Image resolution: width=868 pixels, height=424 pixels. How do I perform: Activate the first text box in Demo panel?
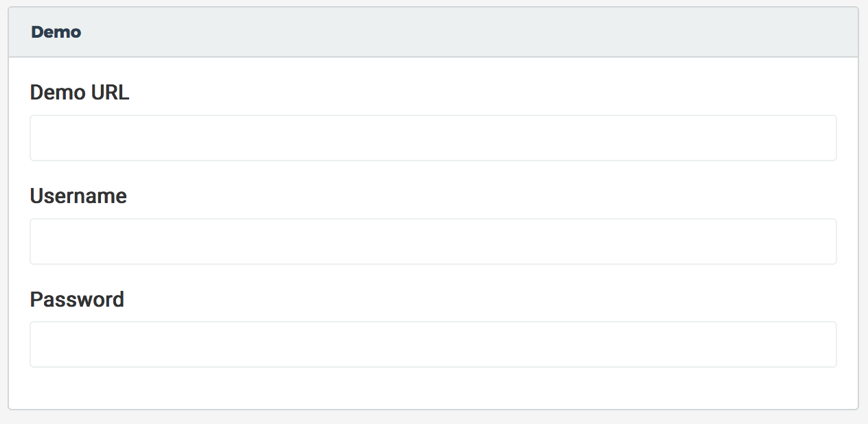(x=433, y=138)
